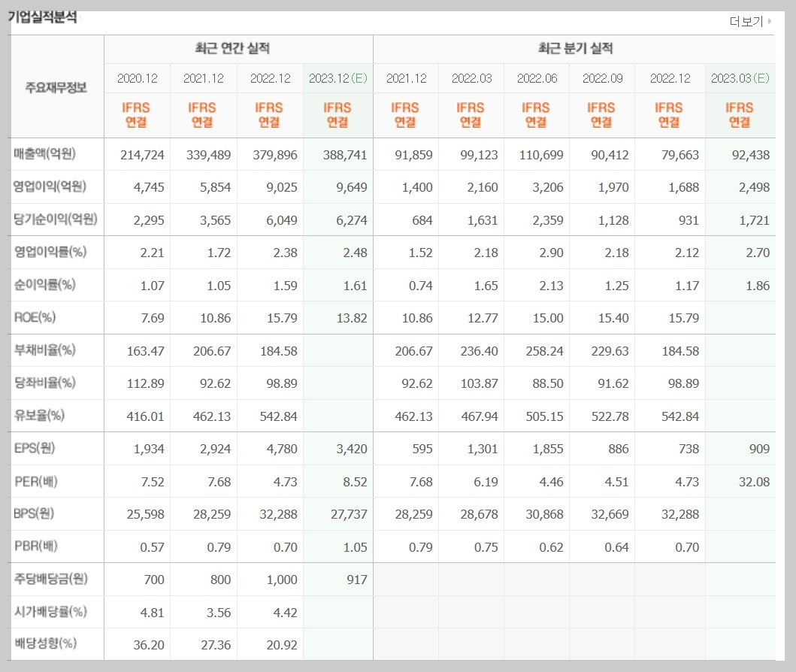796x672 pixels.
Task: Click the 시가배당률(%) row label
Action: (x=50, y=612)
